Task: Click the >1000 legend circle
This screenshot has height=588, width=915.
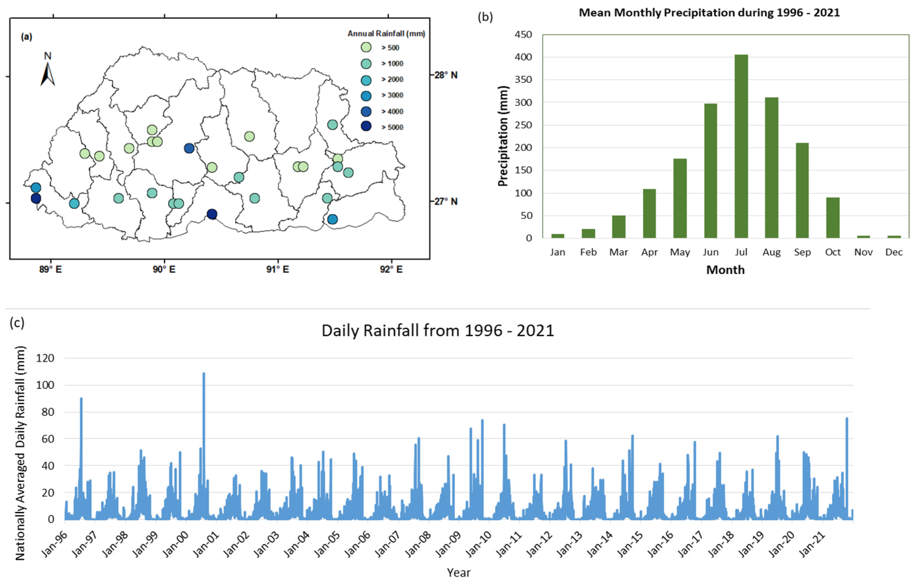Action: coord(366,63)
